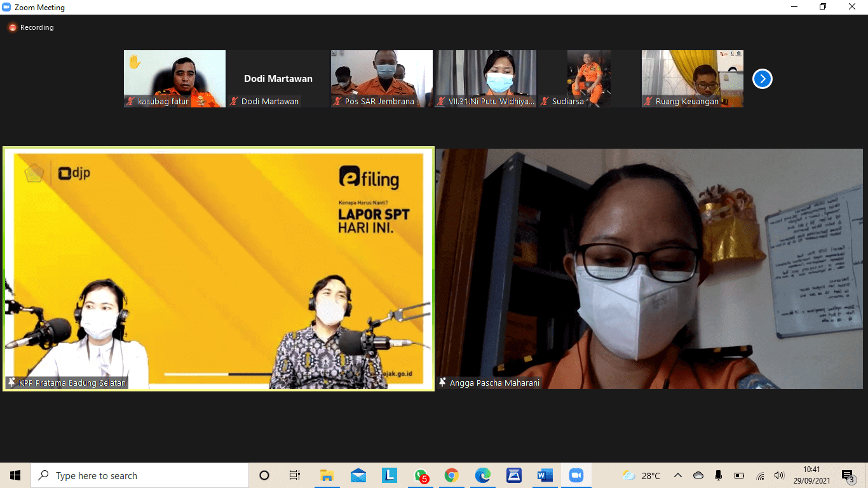Click the Recording indicator icon

12,28
